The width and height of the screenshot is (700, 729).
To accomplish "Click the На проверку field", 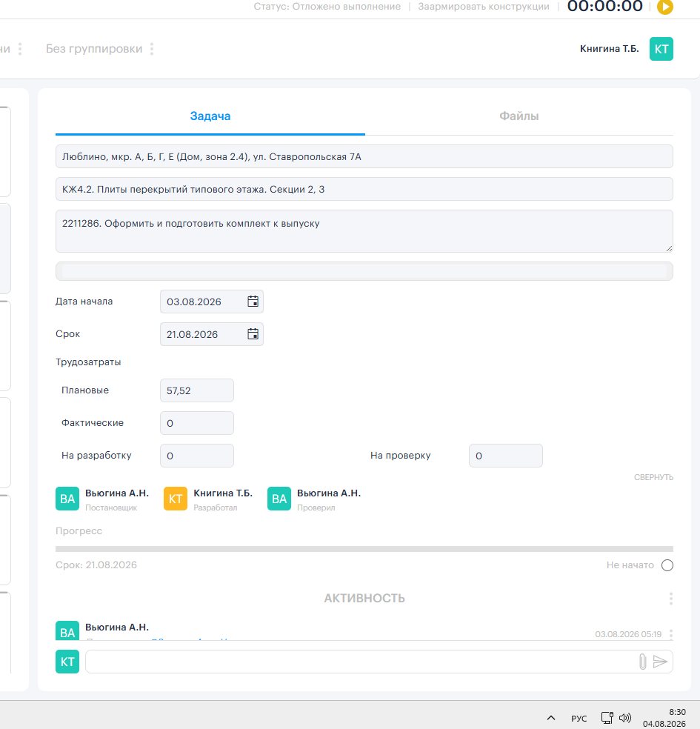I will click(x=506, y=456).
